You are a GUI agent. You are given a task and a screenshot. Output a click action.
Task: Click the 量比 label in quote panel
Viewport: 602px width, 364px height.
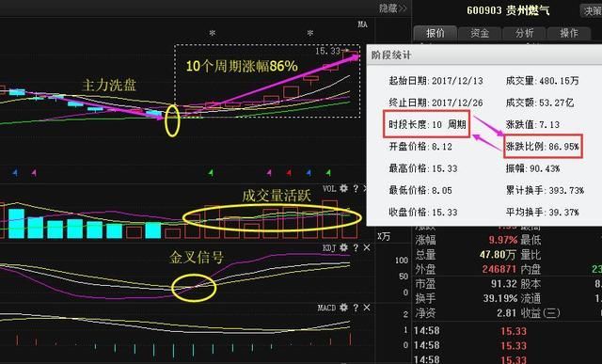(x=531, y=255)
